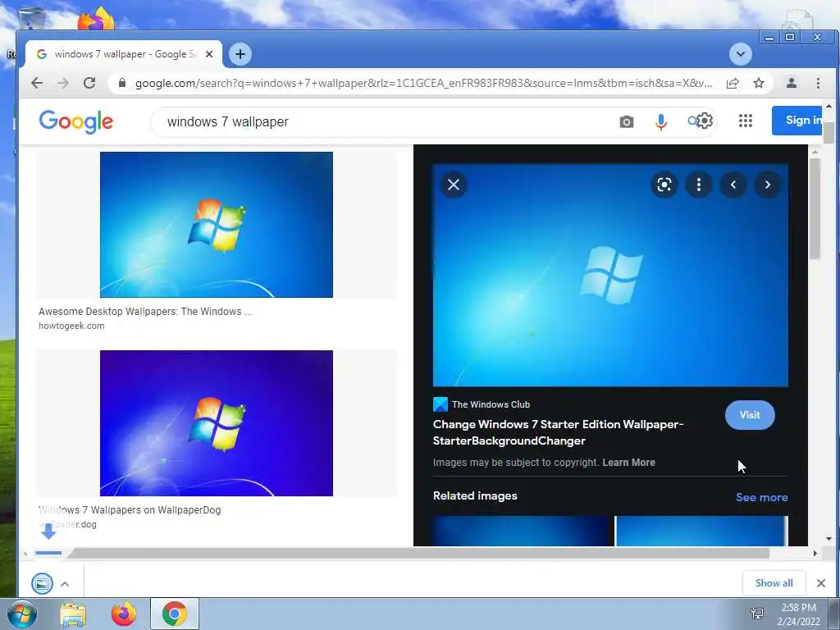Close the image preview panel

pos(453,185)
